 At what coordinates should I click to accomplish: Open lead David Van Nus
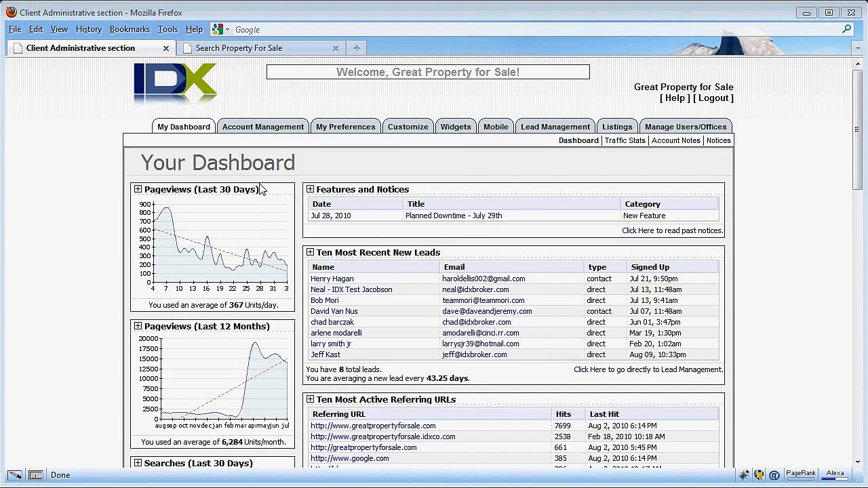[x=334, y=311]
